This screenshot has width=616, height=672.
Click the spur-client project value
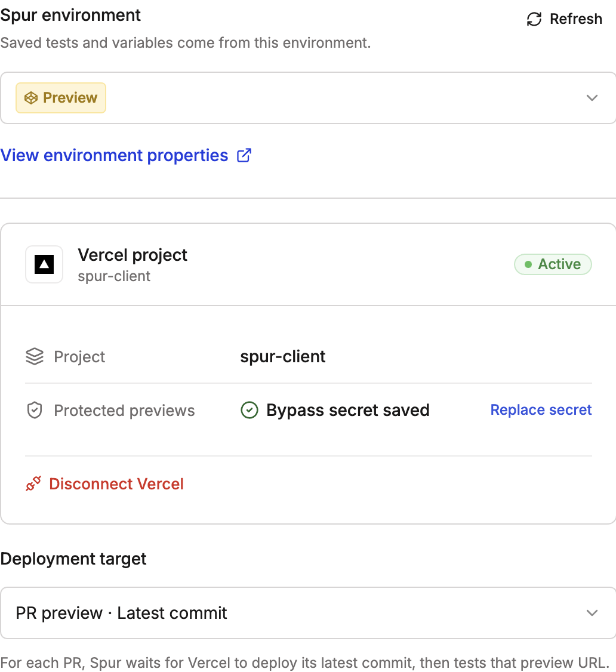pyautogui.click(x=283, y=356)
